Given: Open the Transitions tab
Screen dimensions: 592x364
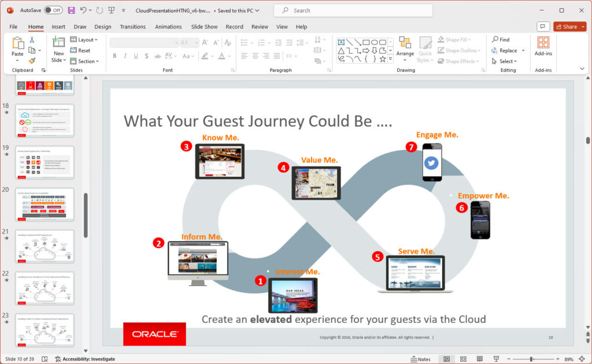Looking at the screenshot, I should [x=132, y=27].
